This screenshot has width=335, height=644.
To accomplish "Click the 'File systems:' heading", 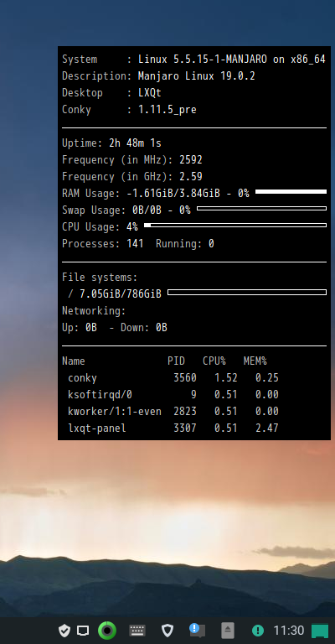I will click(x=100, y=278).
